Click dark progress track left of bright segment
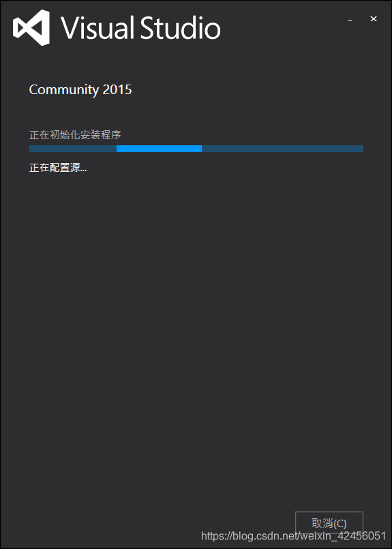Viewport: 392px width, 549px height. (73, 149)
